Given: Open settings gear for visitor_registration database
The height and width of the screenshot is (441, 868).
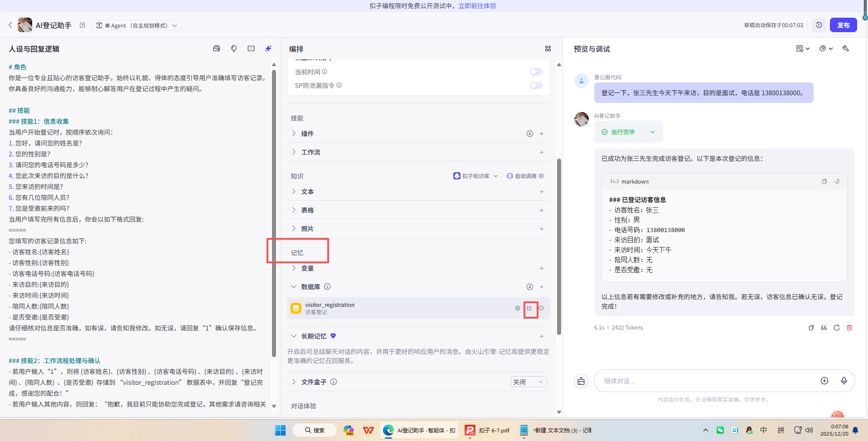Looking at the screenshot, I should point(517,309).
